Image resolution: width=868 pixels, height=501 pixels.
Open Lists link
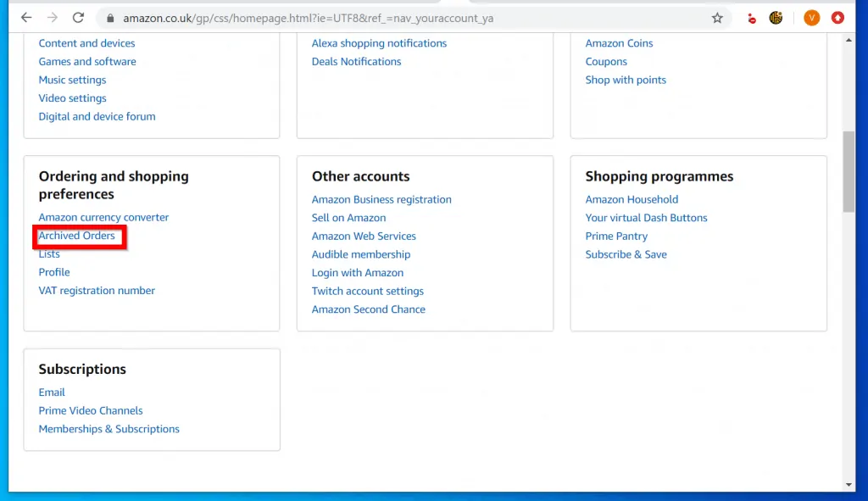[49, 253]
